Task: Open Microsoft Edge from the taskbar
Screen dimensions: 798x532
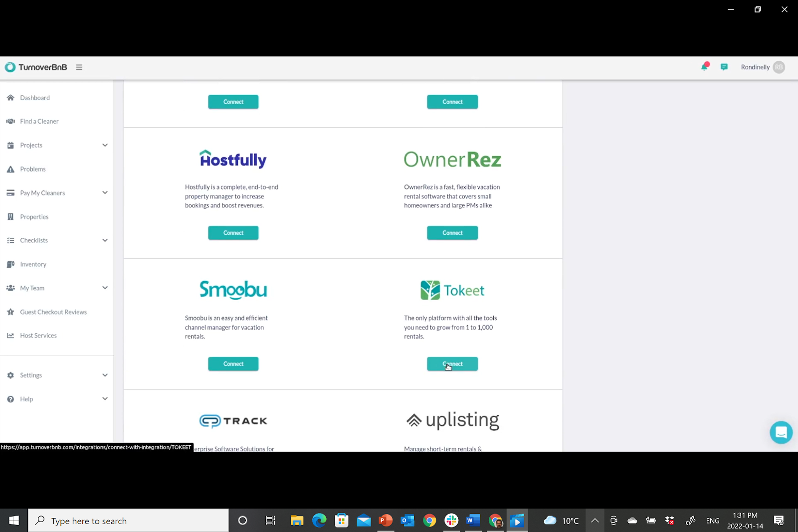Action: [319, 521]
